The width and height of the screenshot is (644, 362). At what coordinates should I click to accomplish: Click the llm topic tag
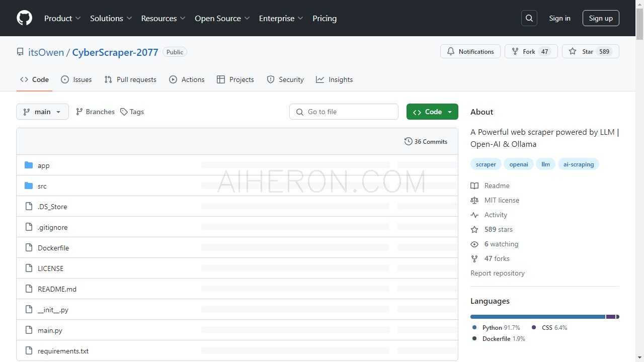click(x=545, y=164)
